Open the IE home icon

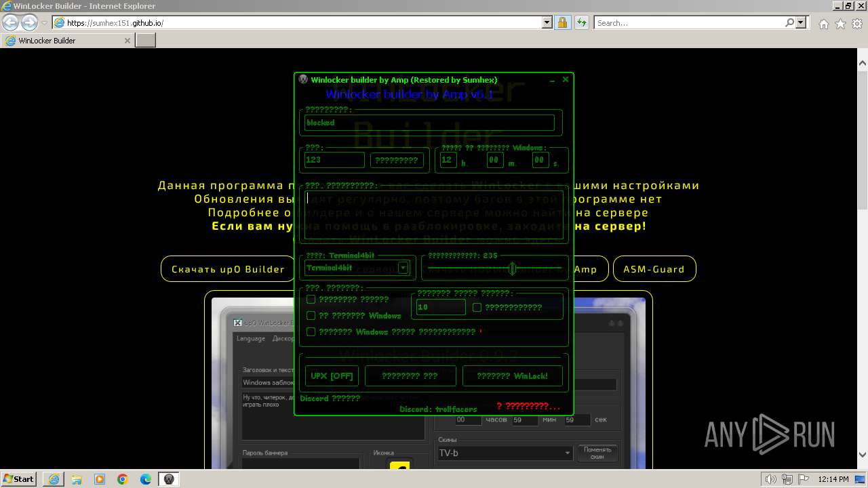coord(823,24)
